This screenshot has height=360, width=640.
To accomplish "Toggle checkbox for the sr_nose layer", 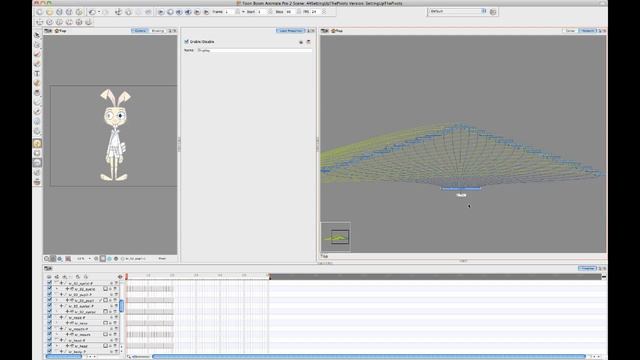I will [49, 323].
